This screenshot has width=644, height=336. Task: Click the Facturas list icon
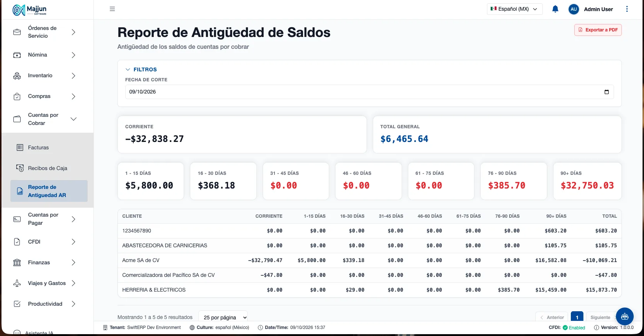tap(20, 147)
